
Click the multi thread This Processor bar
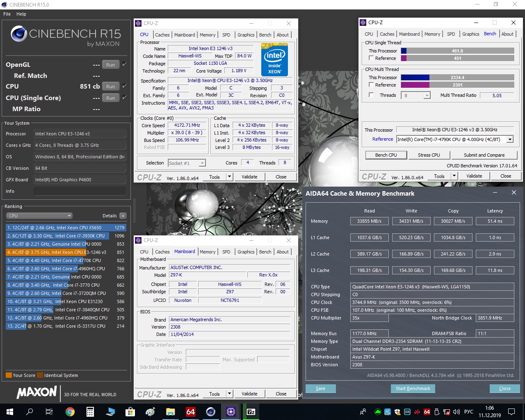(x=458, y=78)
